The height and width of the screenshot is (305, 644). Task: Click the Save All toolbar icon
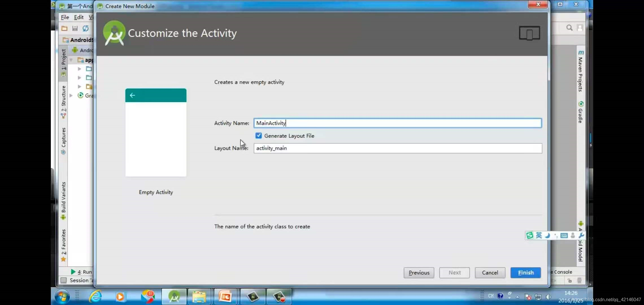click(75, 28)
